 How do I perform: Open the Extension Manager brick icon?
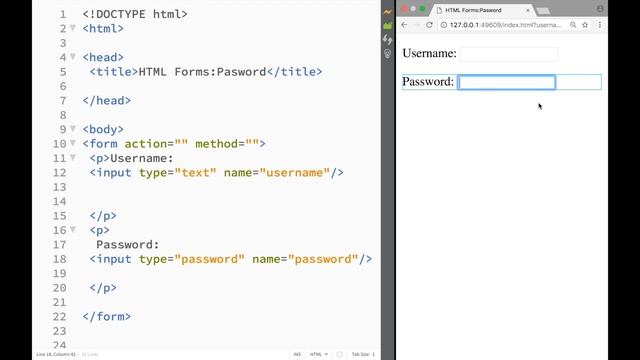pos(387,26)
